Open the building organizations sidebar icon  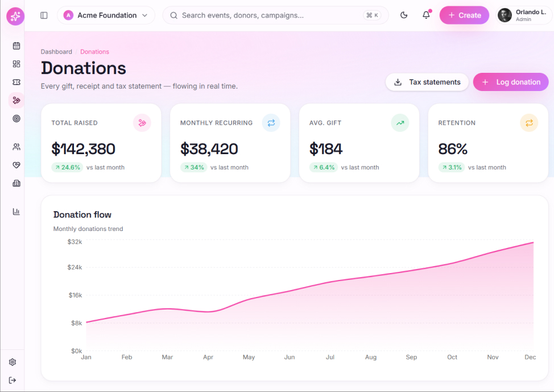(x=16, y=183)
